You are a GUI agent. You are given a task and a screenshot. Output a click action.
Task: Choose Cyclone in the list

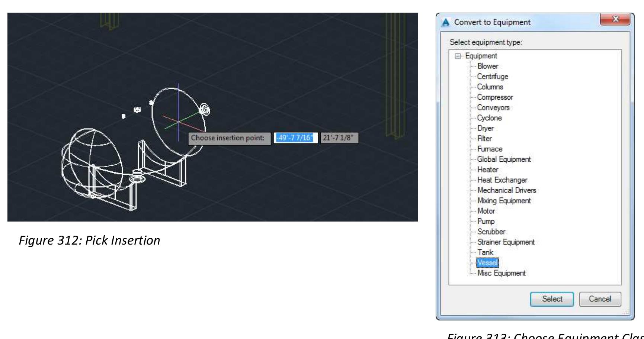(490, 118)
